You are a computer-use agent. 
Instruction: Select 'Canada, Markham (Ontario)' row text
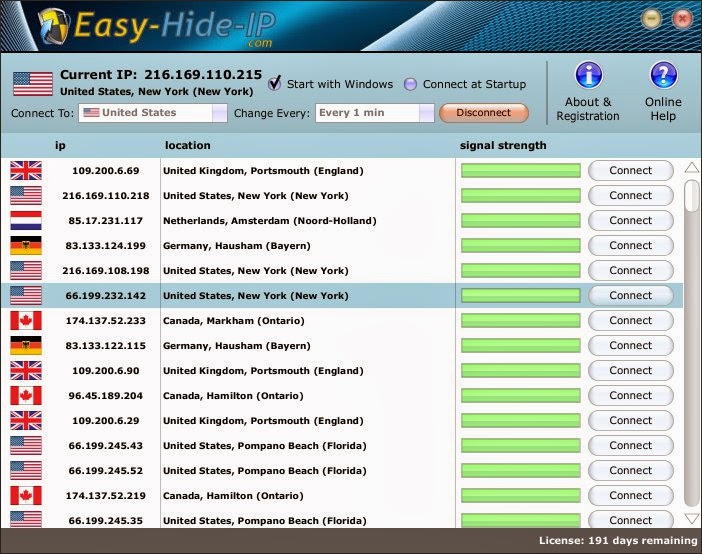(x=234, y=321)
